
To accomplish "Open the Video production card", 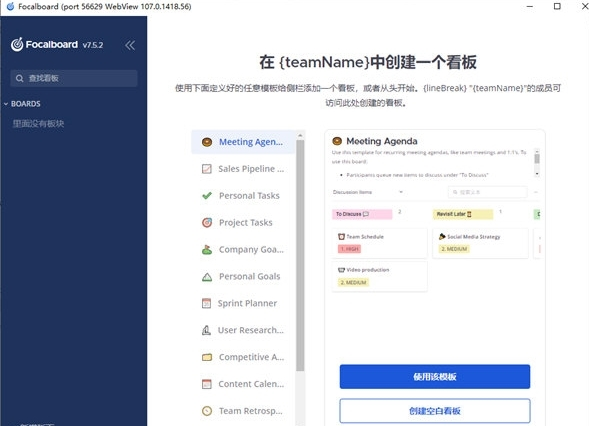I will click(379, 276).
